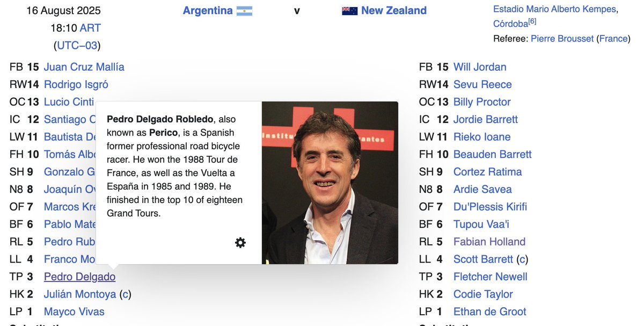The height and width of the screenshot is (326, 644).
Task: Open the partially hidden Tomás Albornoz link
Action: pyautogui.click(x=70, y=154)
